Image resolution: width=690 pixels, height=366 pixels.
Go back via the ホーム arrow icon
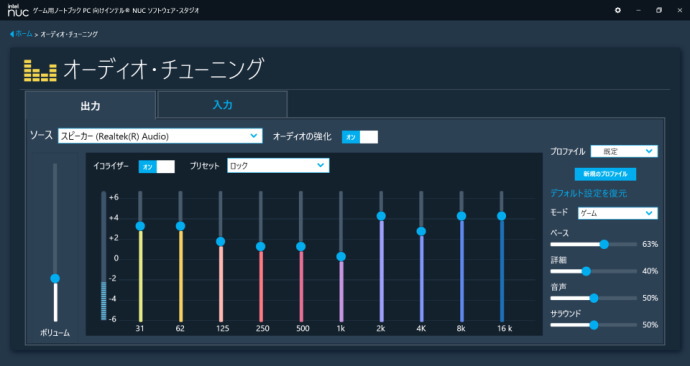point(12,34)
